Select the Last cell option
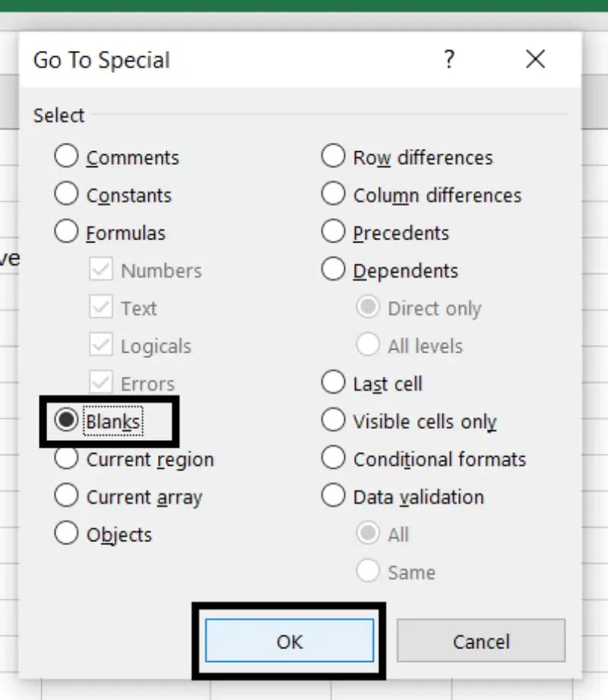The height and width of the screenshot is (700, 608). (x=334, y=383)
